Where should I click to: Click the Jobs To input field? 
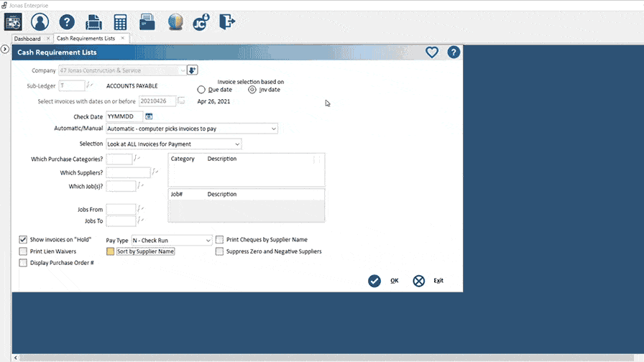121,221
